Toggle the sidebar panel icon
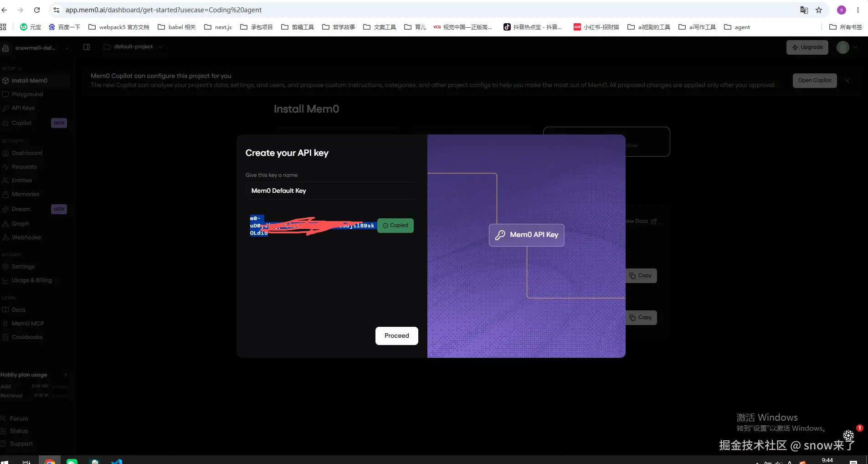The image size is (868, 464). 87,47
